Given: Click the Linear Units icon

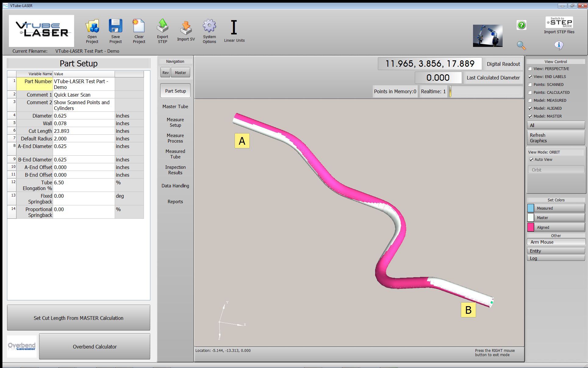Looking at the screenshot, I should [x=234, y=27].
